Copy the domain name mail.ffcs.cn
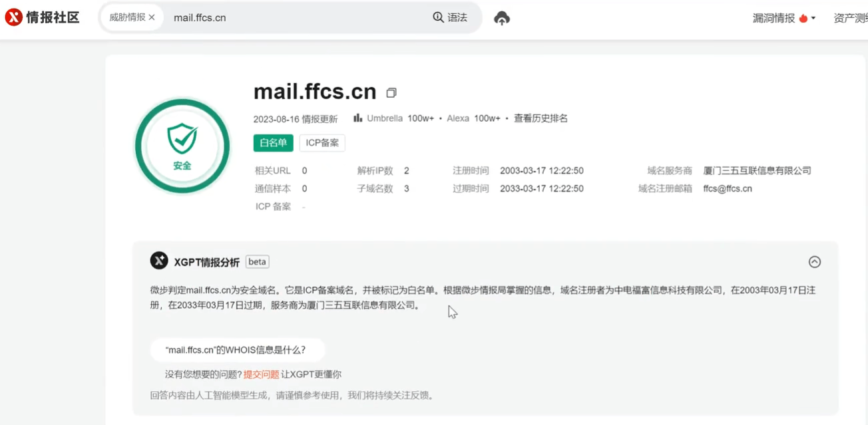The width and height of the screenshot is (868, 425). pos(391,92)
